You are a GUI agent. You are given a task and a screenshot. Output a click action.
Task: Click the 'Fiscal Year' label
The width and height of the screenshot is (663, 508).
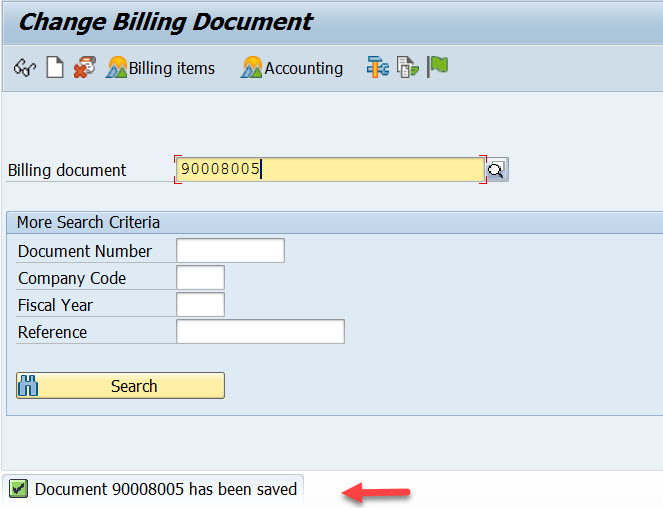click(55, 305)
